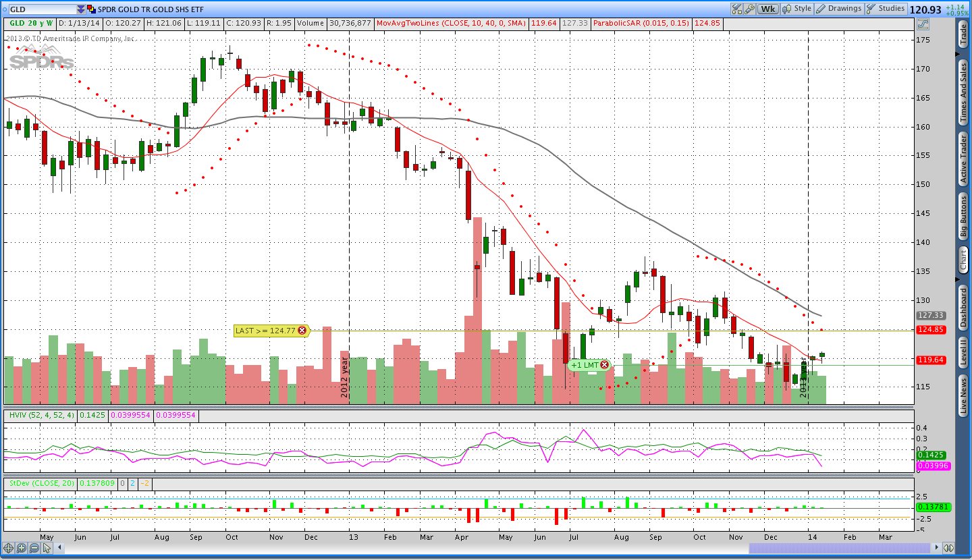Click the 2012 year marker label

[344, 378]
